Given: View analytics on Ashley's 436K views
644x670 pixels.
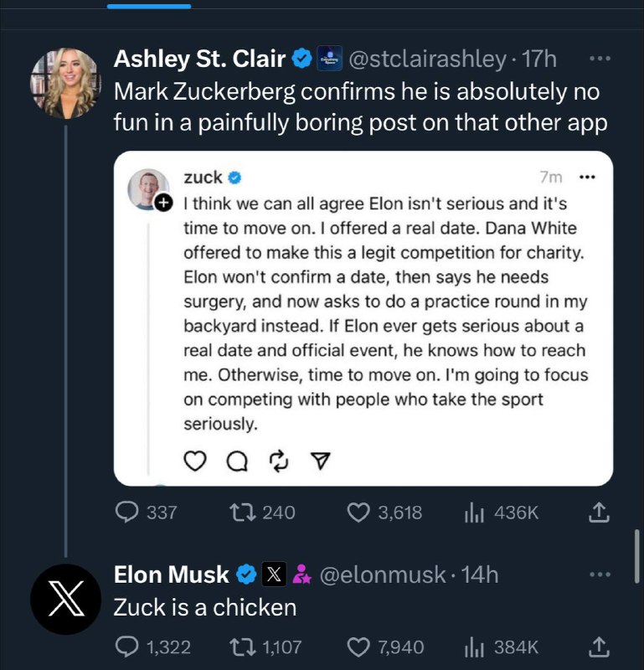Looking at the screenshot, I should [x=473, y=513].
